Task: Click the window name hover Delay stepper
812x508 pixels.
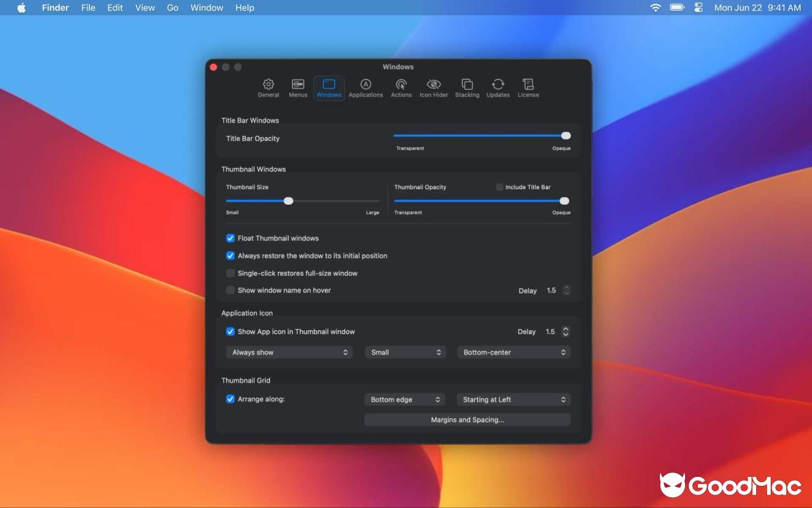Action: click(566, 290)
